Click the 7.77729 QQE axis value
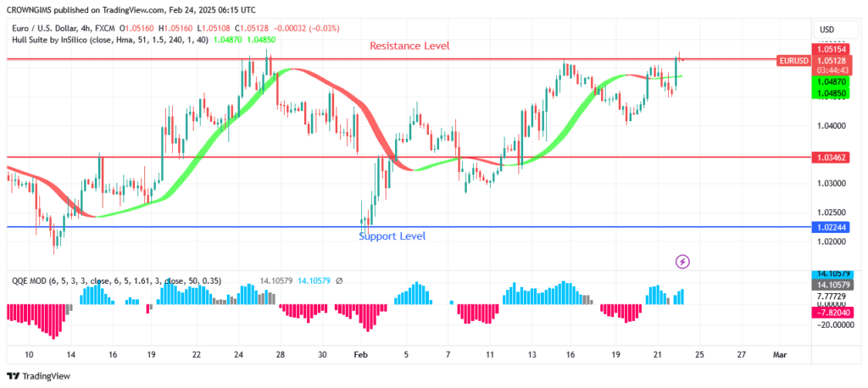Image resolution: width=868 pixels, height=388 pixels. point(831,297)
